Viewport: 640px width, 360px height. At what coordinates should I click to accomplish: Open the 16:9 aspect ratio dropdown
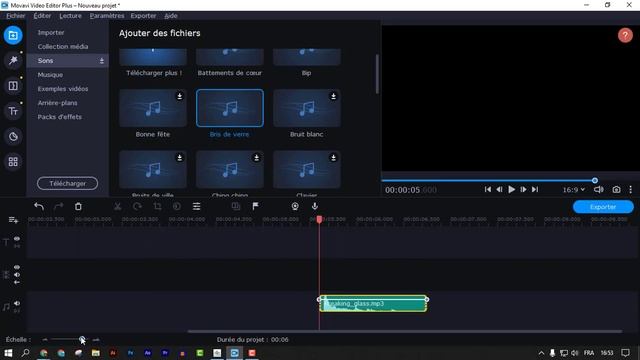click(573, 189)
